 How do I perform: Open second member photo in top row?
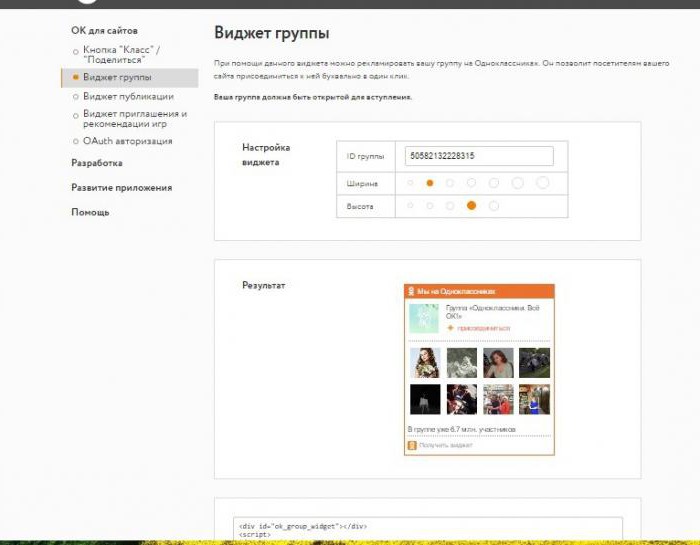pyautogui.click(x=462, y=363)
